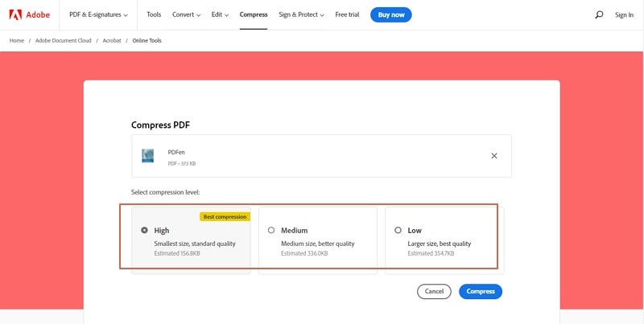
Task: Click the Adobe logo icon
Action: tap(15, 14)
